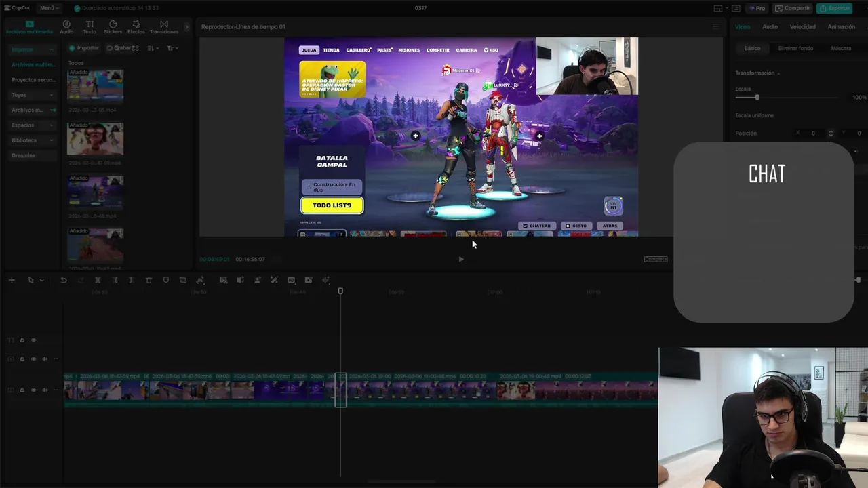Switch to the Audio properties tab
Viewport: 868px width, 488px height.
[770, 27]
